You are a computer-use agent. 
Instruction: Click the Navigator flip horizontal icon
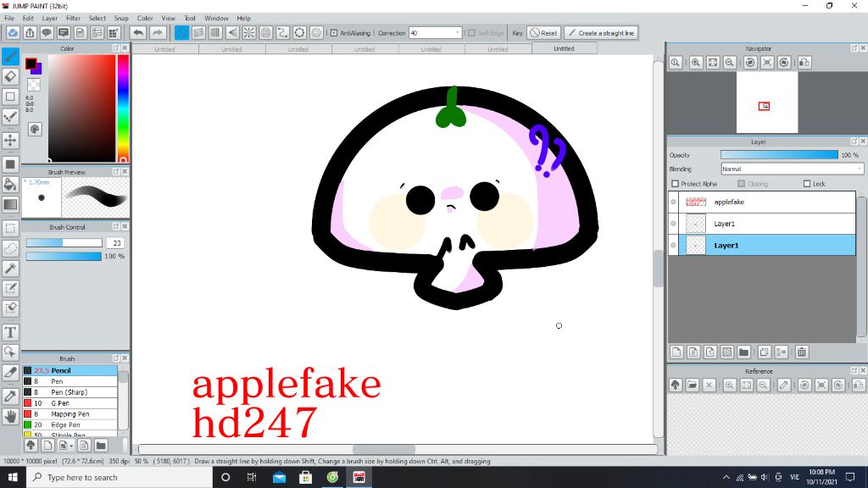804,63
